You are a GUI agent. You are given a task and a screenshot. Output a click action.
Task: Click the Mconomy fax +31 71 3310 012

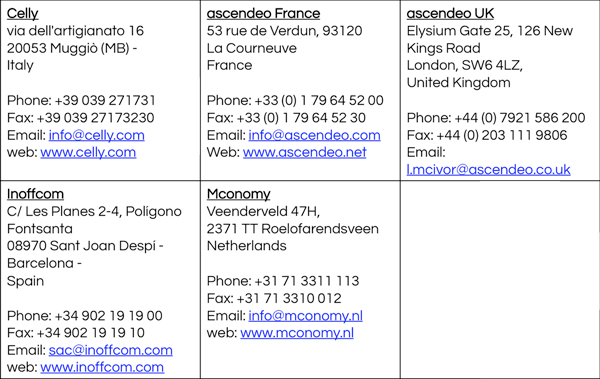274,298
